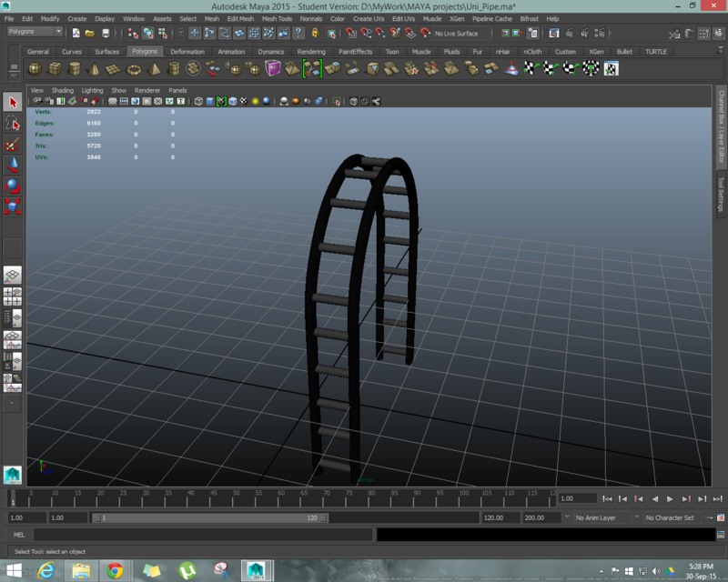Switch to the Rendering shelf tab
This screenshot has height=582, width=728.
point(311,52)
